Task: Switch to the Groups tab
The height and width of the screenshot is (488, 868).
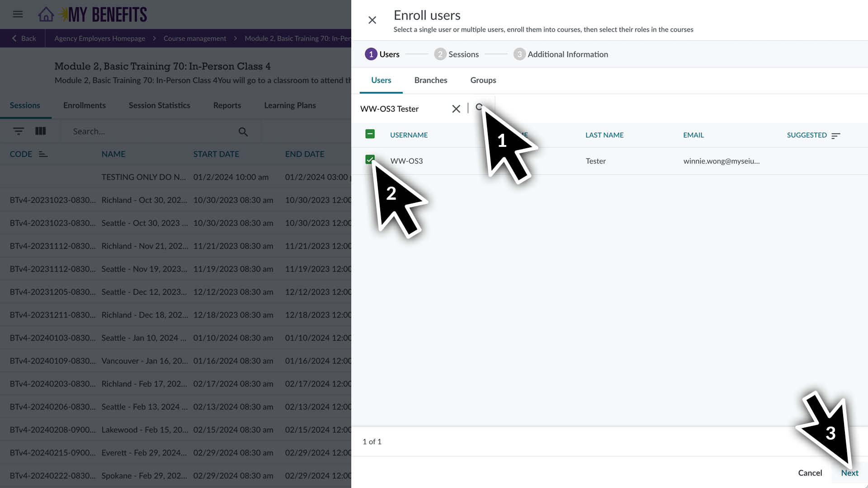Action: tap(483, 80)
